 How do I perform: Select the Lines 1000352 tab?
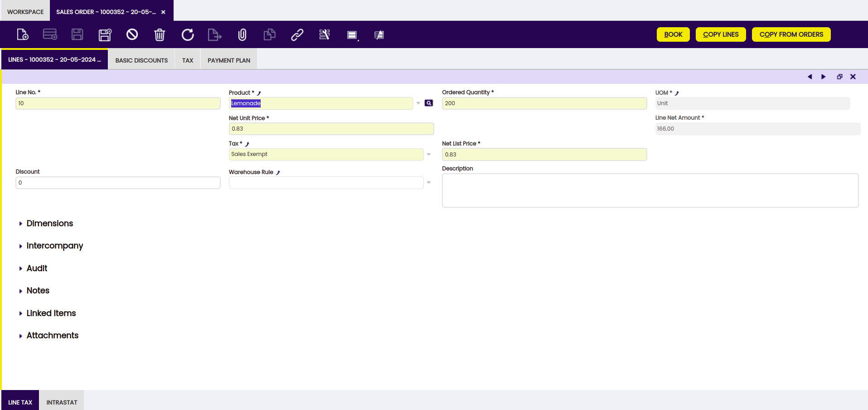(54, 59)
